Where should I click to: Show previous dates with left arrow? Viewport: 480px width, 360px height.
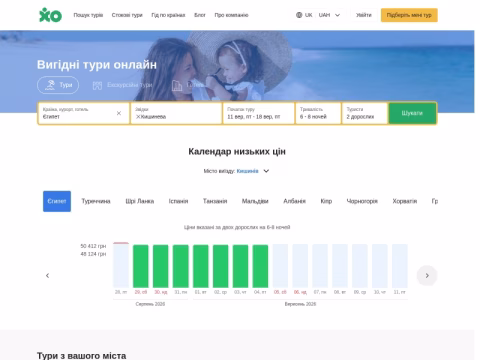47,275
